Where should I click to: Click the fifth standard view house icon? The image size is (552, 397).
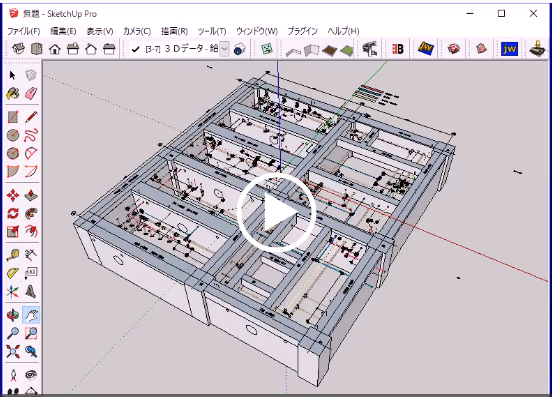91,49
